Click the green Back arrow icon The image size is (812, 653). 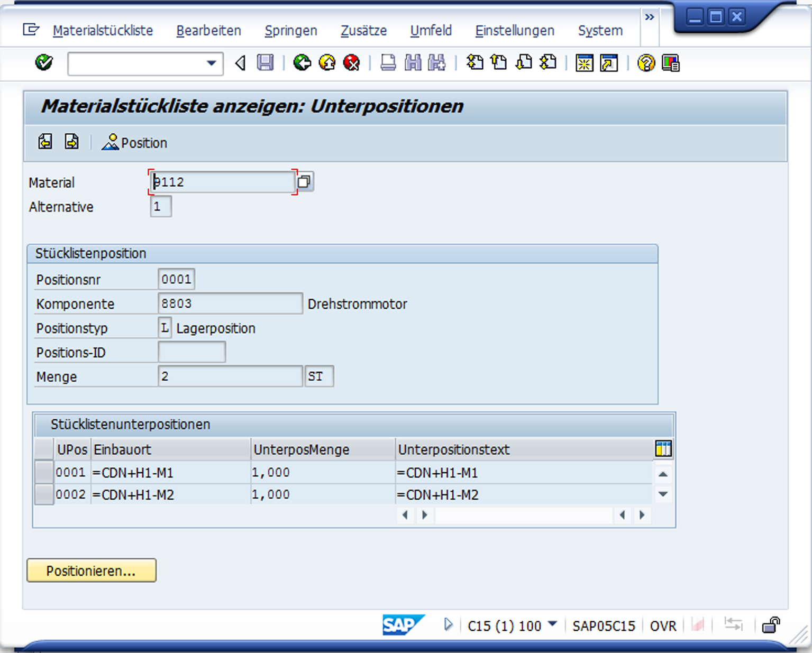[x=302, y=63]
